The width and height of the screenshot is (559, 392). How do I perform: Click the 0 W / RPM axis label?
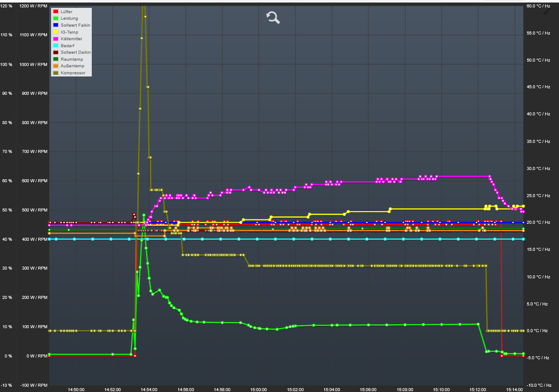tap(36, 356)
